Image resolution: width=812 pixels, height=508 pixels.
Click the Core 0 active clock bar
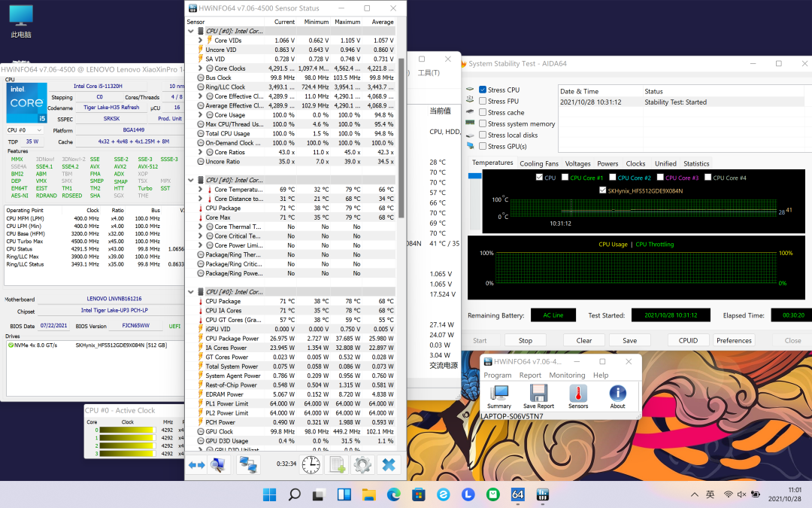(127, 430)
